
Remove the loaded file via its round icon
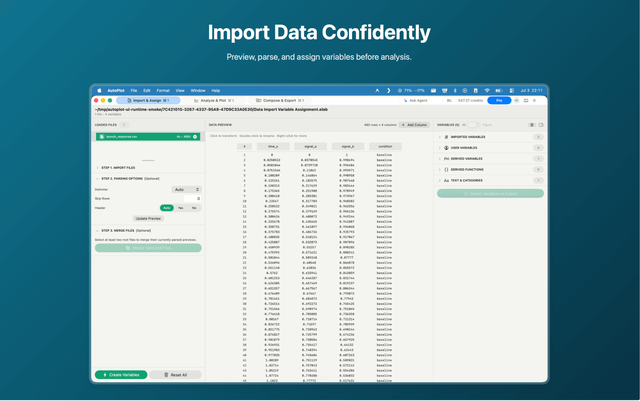(x=195, y=136)
